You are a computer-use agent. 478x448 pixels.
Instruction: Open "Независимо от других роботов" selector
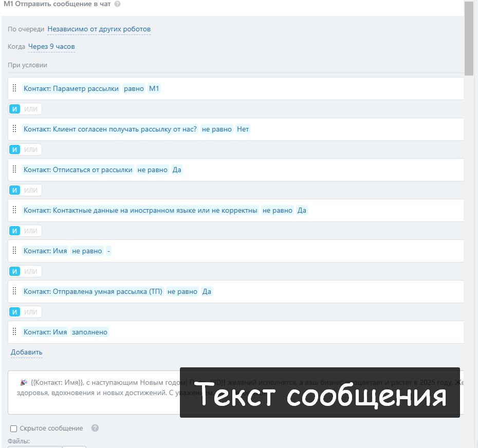(99, 29)
